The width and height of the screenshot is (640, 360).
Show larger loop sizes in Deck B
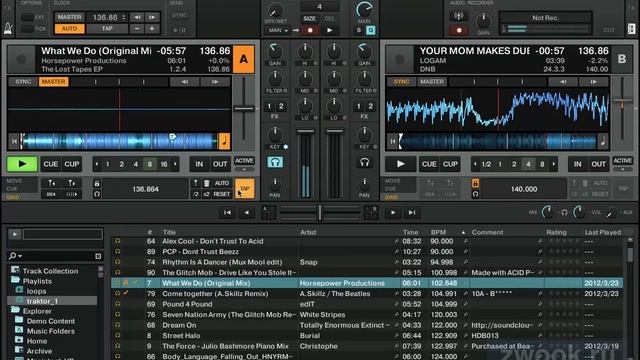(554, 164)
